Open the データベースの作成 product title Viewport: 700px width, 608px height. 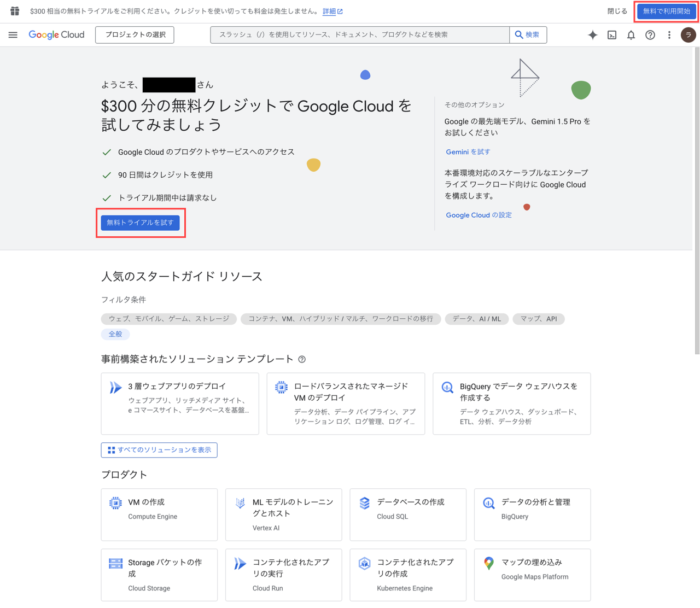click(x=411, y=502)
